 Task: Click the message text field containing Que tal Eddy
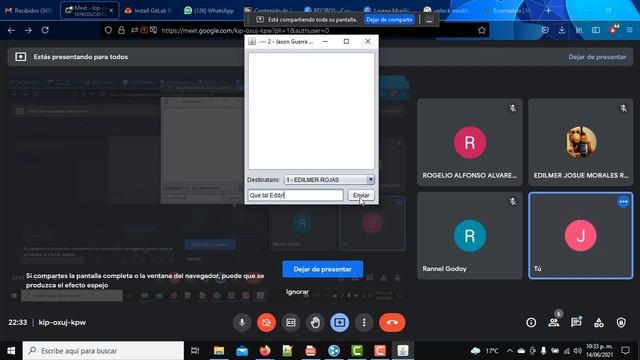coord(296,195)
